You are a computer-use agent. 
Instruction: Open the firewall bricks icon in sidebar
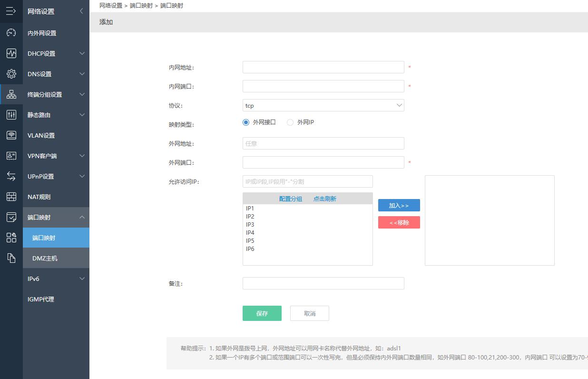pyautogui.click(x=11, y=197)
